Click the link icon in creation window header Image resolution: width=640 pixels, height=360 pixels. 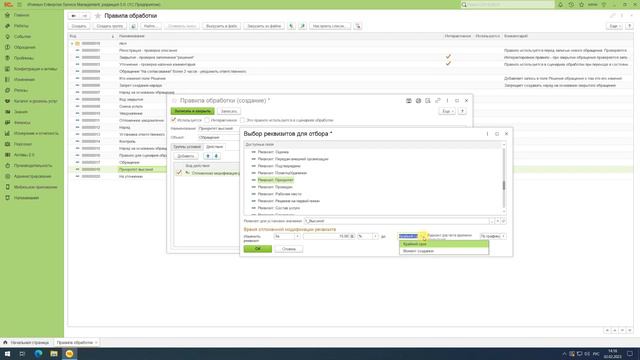coord(438,100)
